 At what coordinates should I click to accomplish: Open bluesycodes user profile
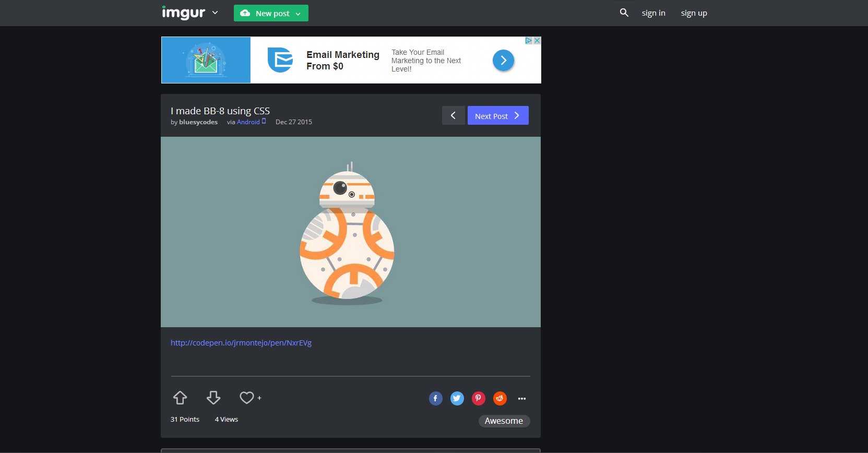(x=198, y=122)
